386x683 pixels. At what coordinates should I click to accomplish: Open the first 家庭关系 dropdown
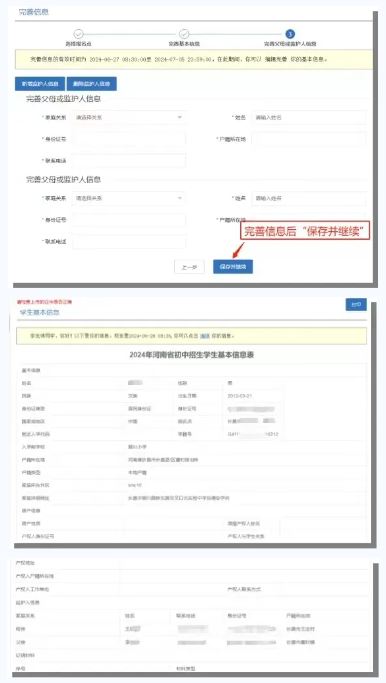point(129,117)
